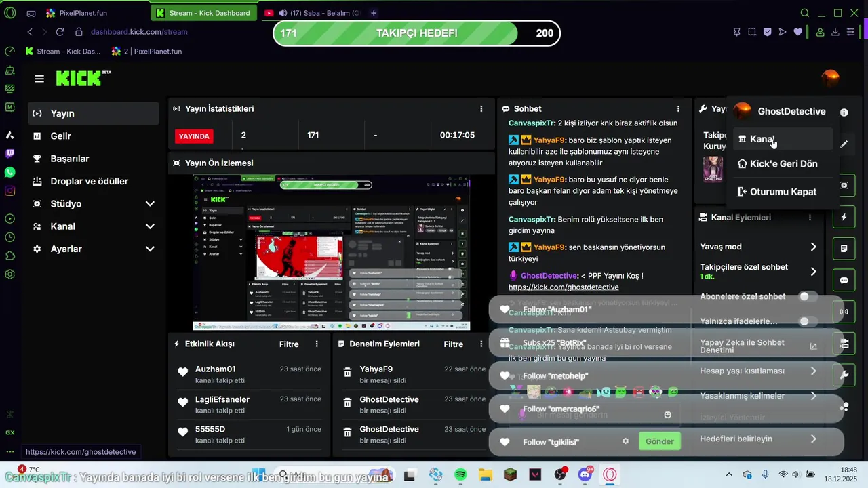Open the browser downloads icon
Viewport: 868px width, 488px height.
(835, 32)
